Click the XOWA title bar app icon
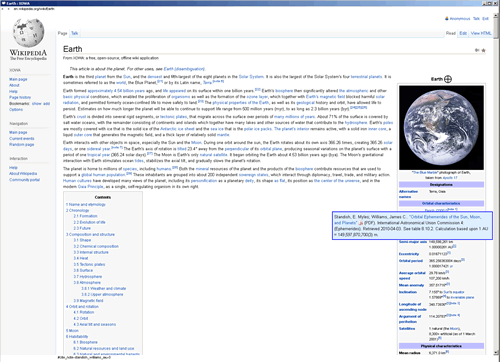Image resolution: width=500 pixels, height=362 pixels. coord(3,3)
